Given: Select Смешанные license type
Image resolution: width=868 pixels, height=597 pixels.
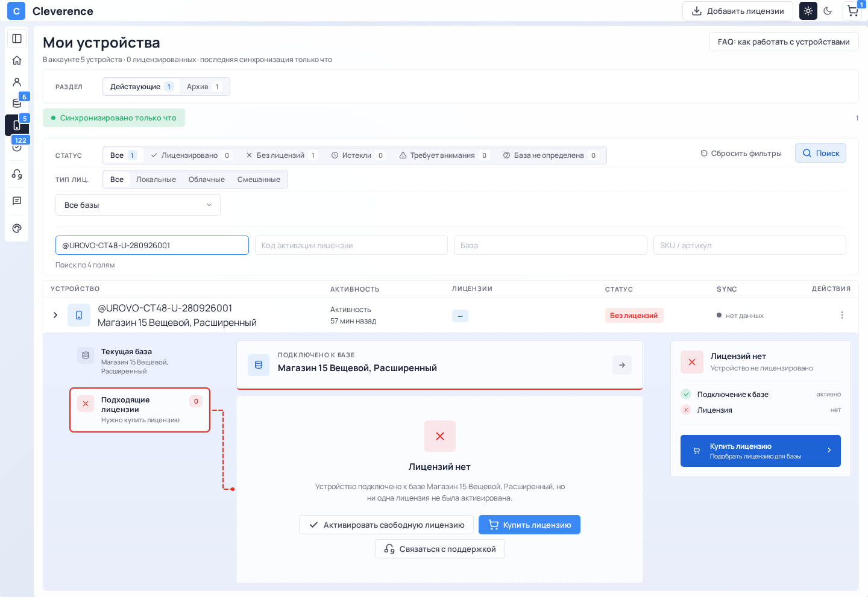Looking at the screenshot, I should [259, 180].
